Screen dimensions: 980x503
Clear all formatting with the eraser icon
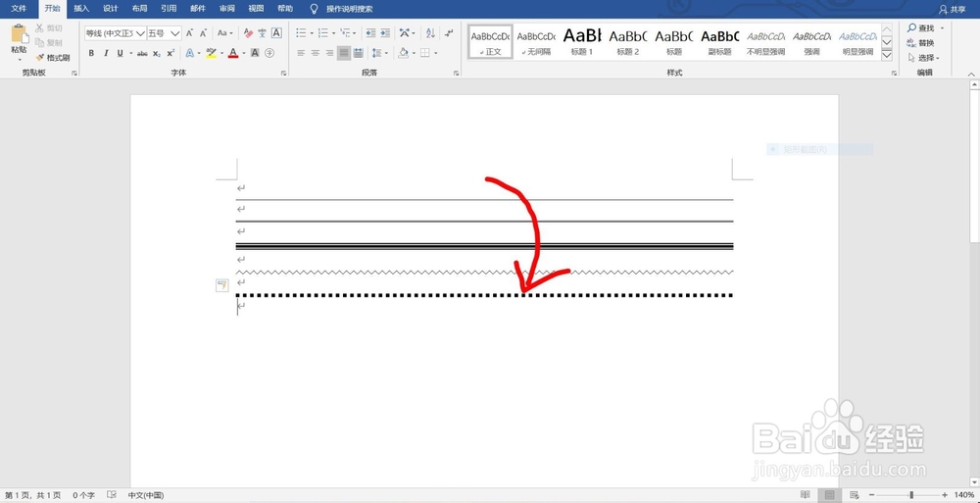248,33
